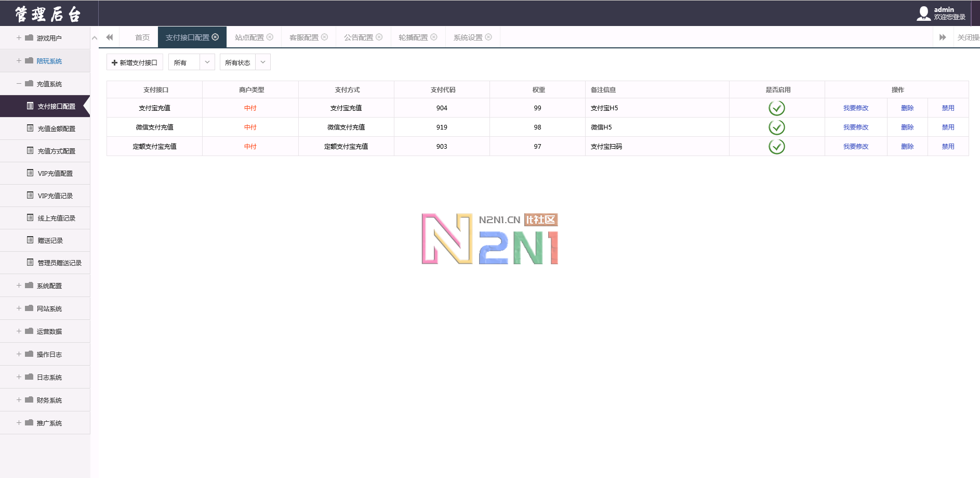The width and height of the screenshot is (980, 478).
Task: Switch to the 客服配置 tab
Action: 304,37
